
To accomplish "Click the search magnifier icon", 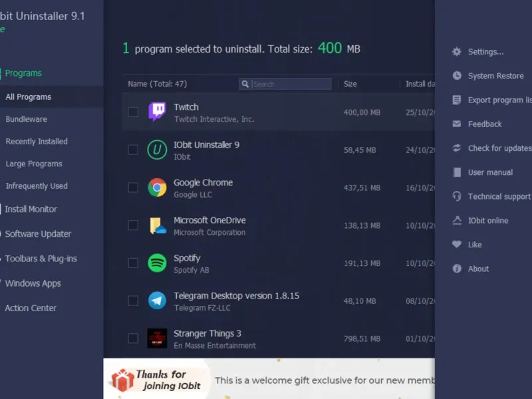I will tap(245, 84).
